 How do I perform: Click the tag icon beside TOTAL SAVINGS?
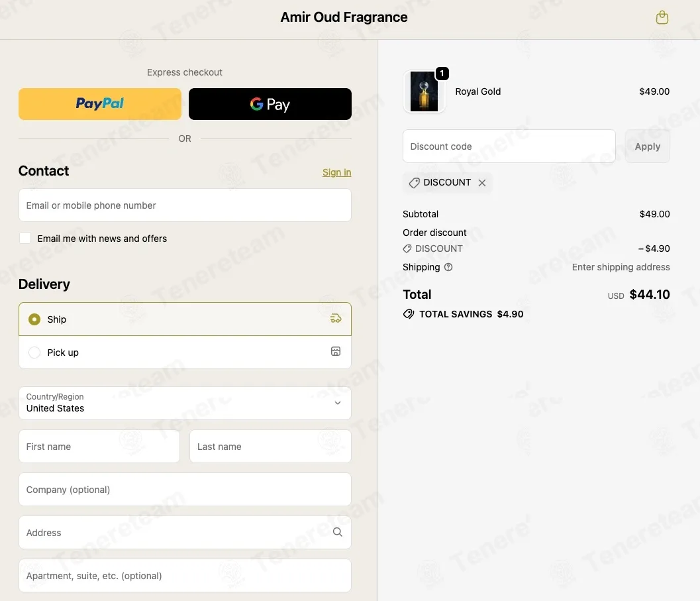(409, 314)
